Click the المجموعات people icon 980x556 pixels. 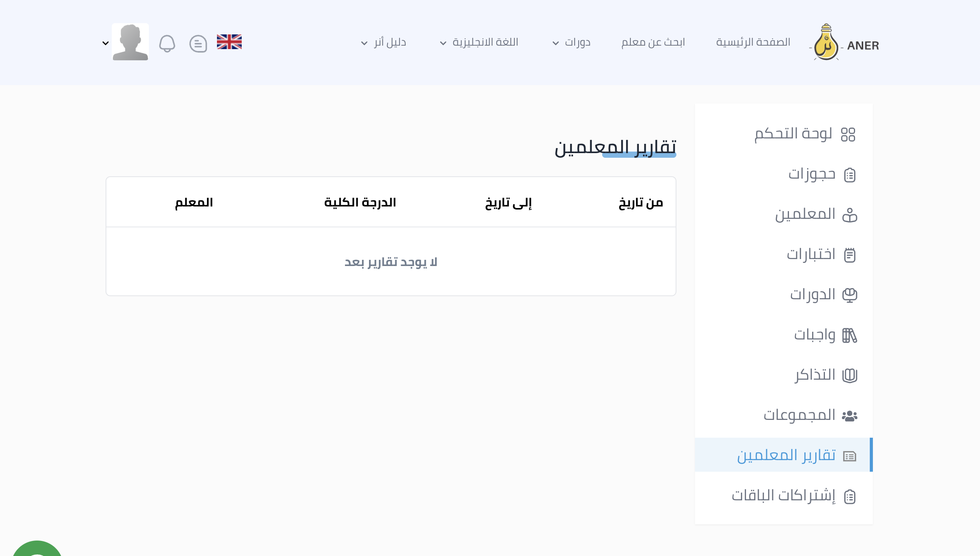850,416
